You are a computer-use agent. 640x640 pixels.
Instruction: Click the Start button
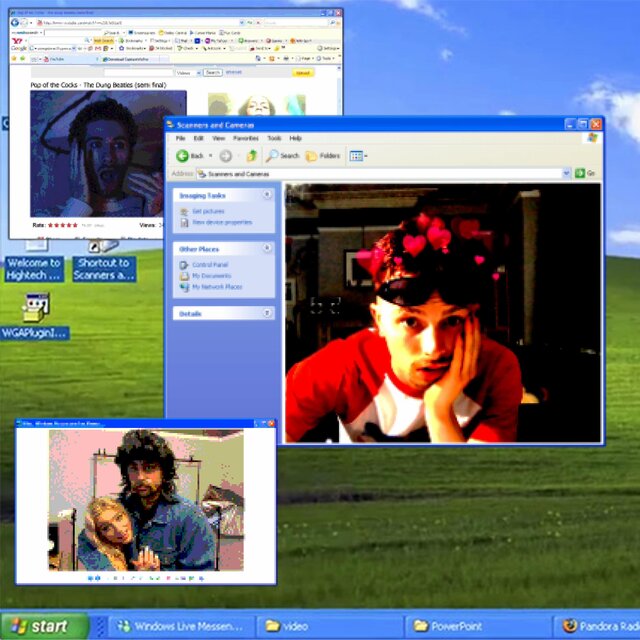(44, 626)
